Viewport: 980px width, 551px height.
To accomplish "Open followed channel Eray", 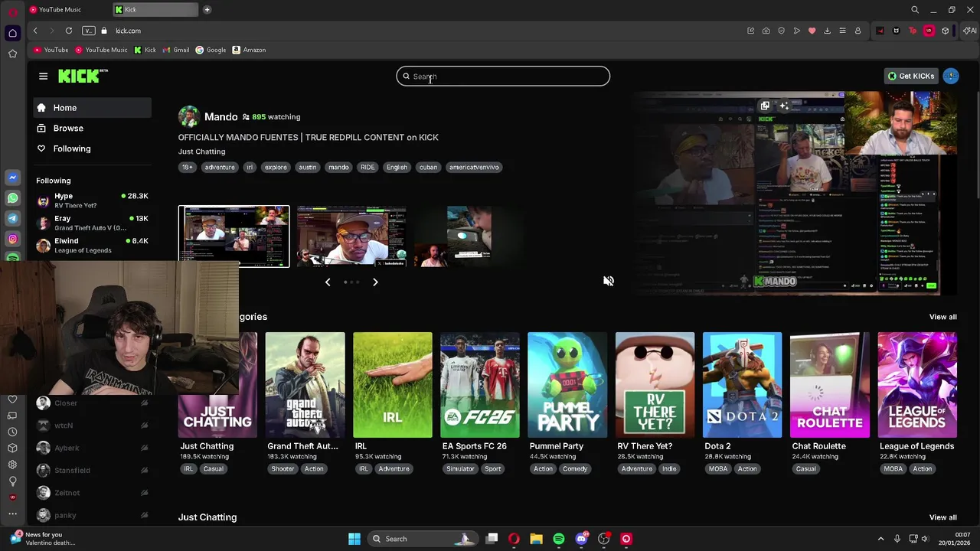I will pos(92,223).
